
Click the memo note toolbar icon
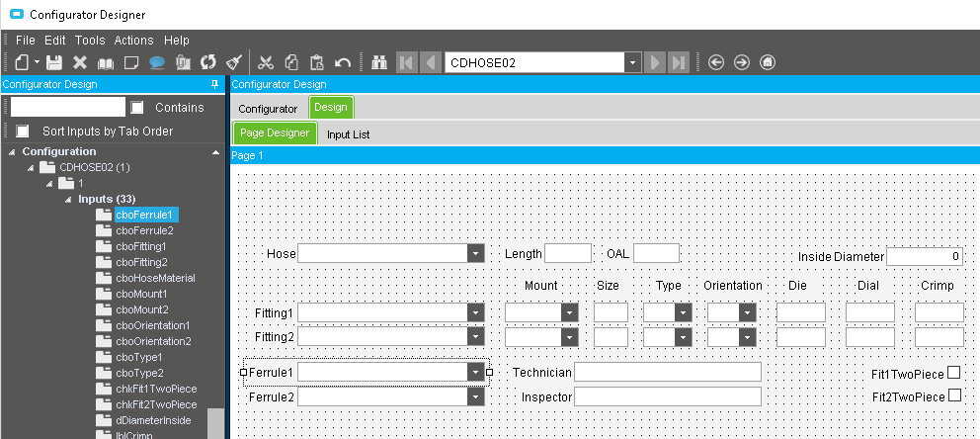coord(131,62)
